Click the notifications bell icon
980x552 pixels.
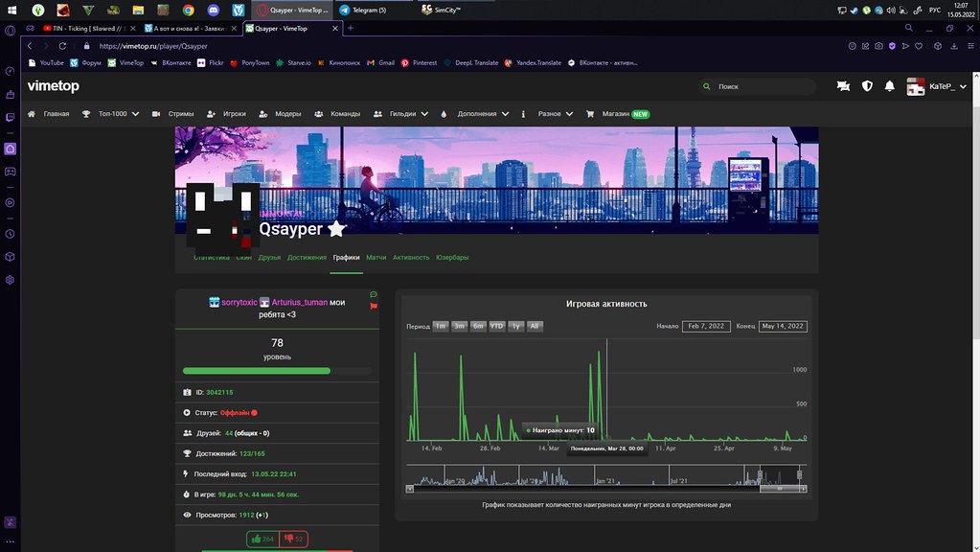[x=890, y=86]
